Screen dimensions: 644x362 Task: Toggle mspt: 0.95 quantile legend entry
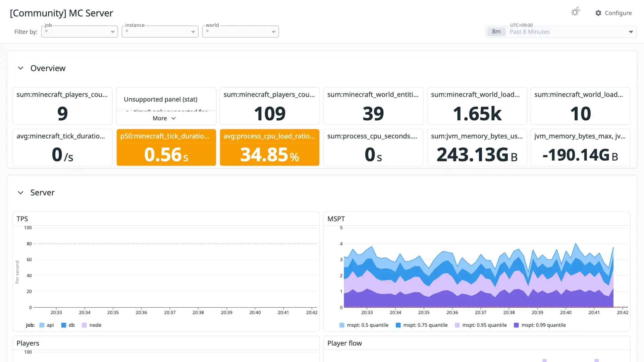point(481,325)
